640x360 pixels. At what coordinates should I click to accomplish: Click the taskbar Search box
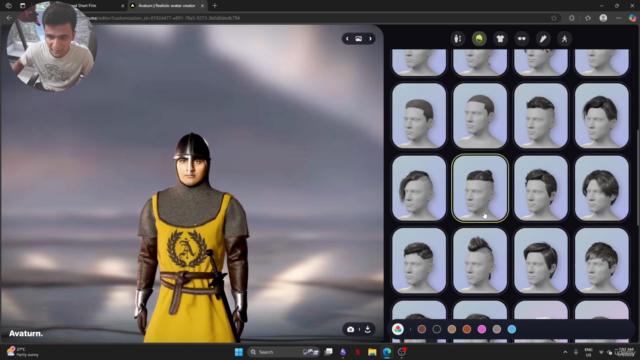point(284,352)
